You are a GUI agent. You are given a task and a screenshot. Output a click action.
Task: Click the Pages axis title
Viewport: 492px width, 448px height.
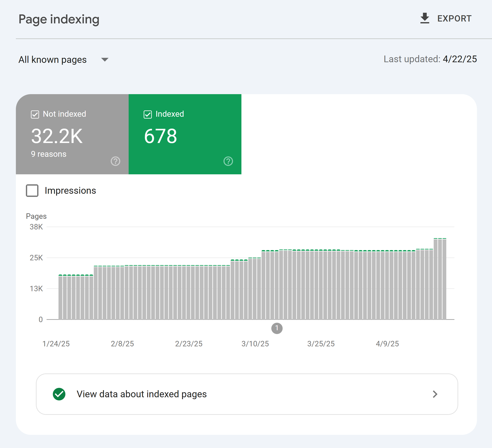(36, 216)
